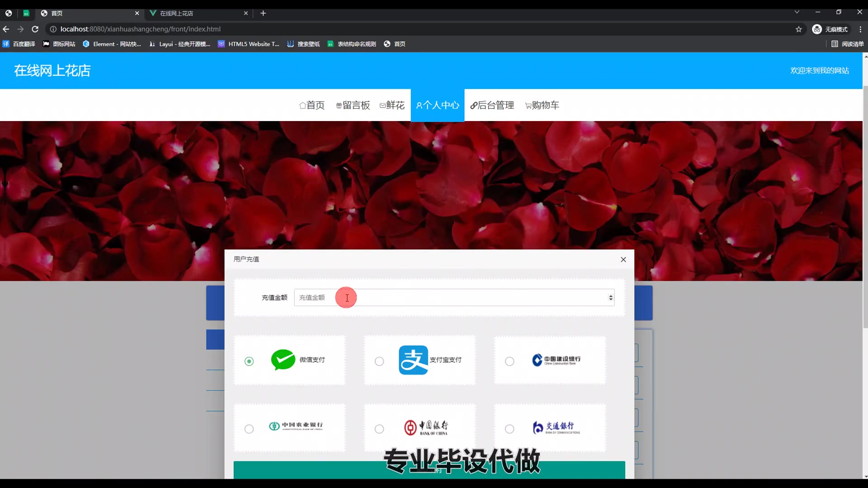Select the Bank of China radio button
This screenshot has height=488, width=868.
(379, 429)
